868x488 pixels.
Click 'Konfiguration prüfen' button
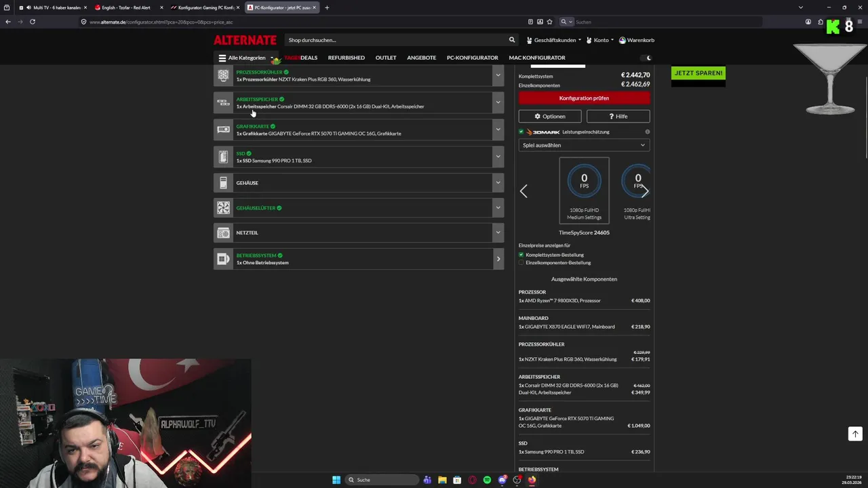(x=584, y=98)
